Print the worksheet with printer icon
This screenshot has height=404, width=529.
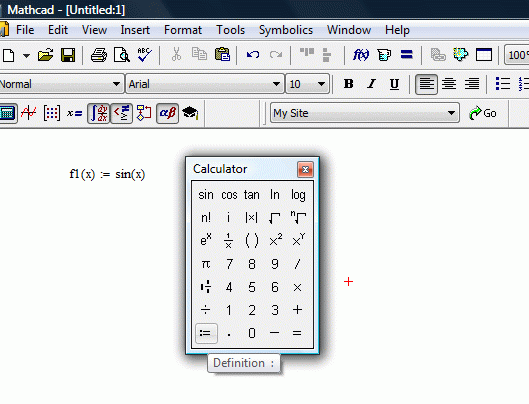[99, 55]
